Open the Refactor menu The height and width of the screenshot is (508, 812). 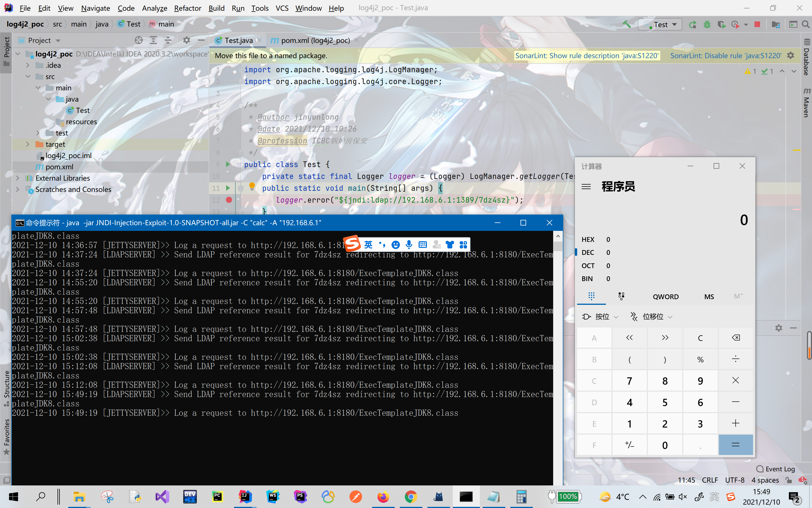click(187, 8)
